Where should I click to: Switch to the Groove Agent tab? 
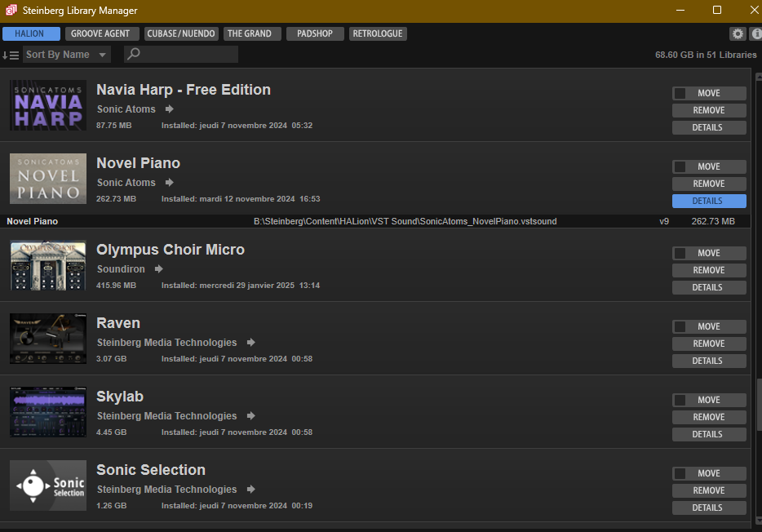coord(102,33)
